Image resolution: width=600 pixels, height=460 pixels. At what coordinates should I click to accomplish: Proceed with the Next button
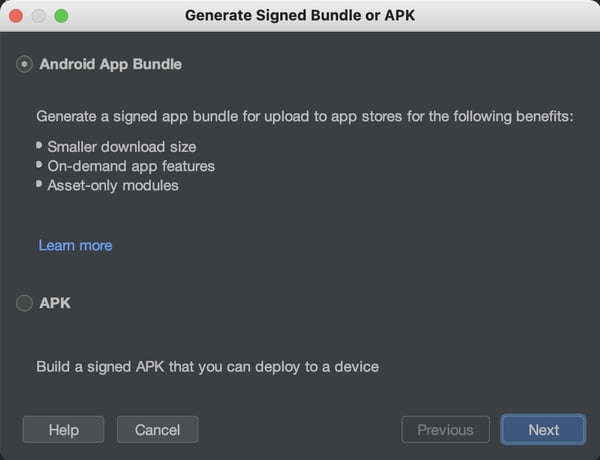pos(543,430)
